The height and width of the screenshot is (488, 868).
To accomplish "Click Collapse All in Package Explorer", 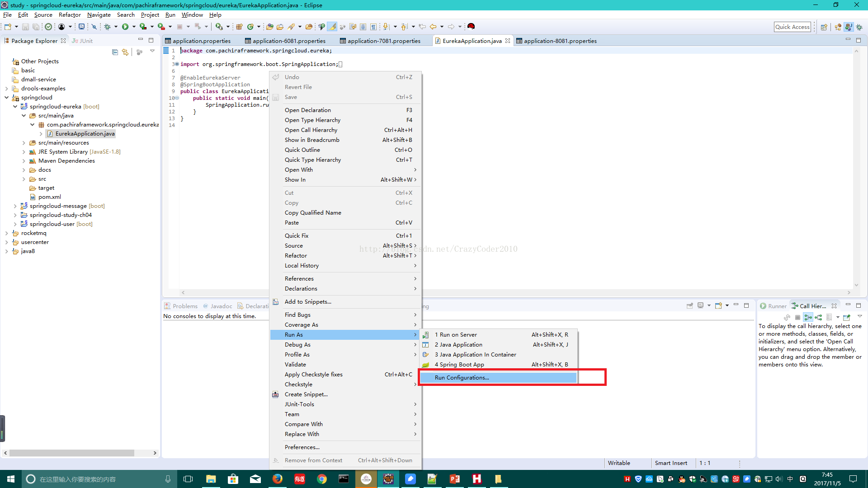I will click(115, 52).
